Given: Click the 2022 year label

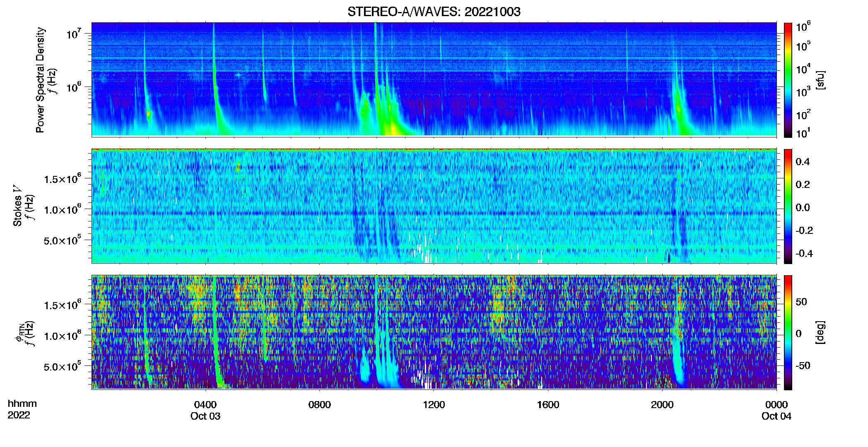Looking at the screenshot, I should click(19, 415).
